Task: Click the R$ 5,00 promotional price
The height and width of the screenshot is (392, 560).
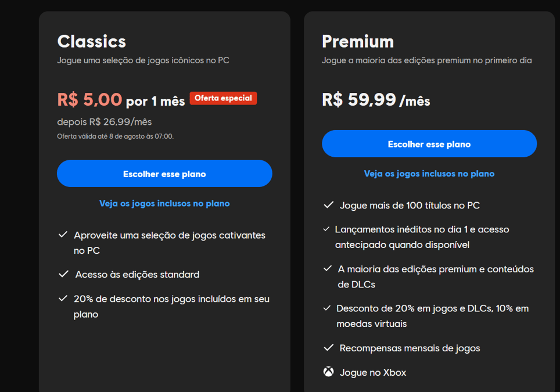Action: (x=89, y=99)
